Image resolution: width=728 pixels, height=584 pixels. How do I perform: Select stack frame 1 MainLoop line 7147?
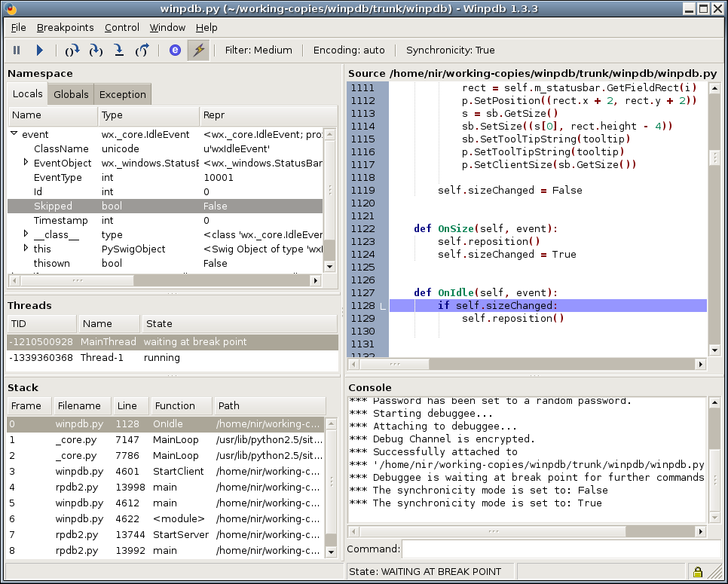[165, 440]
